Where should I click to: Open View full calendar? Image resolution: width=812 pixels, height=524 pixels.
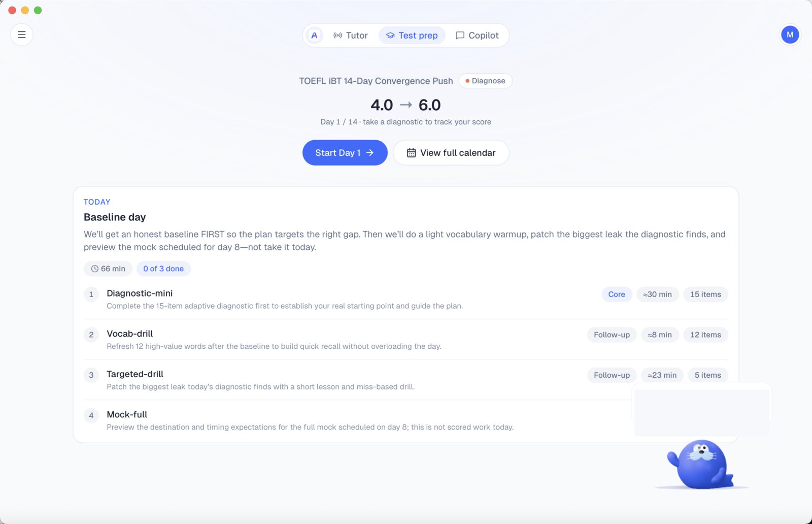(x=451, y=153)
